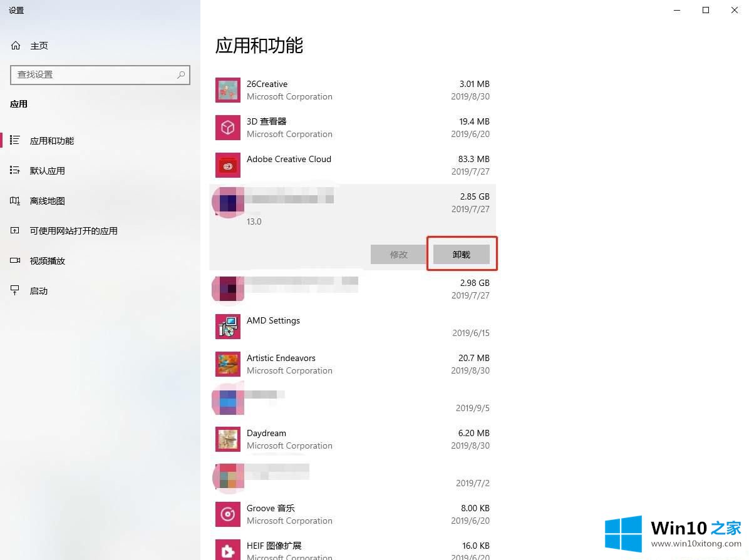Click the 应用和功能 list icon in sidebar
The width and height of the screenshot is (749, 560).
15,140
